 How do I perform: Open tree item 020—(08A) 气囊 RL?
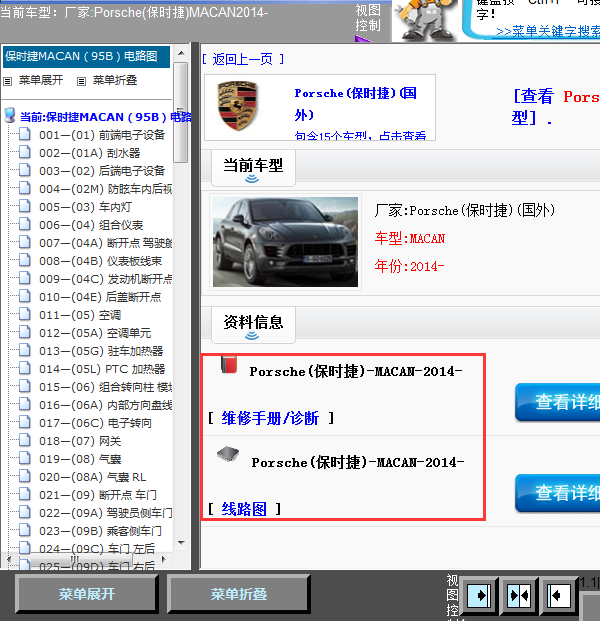pos(93,477)
